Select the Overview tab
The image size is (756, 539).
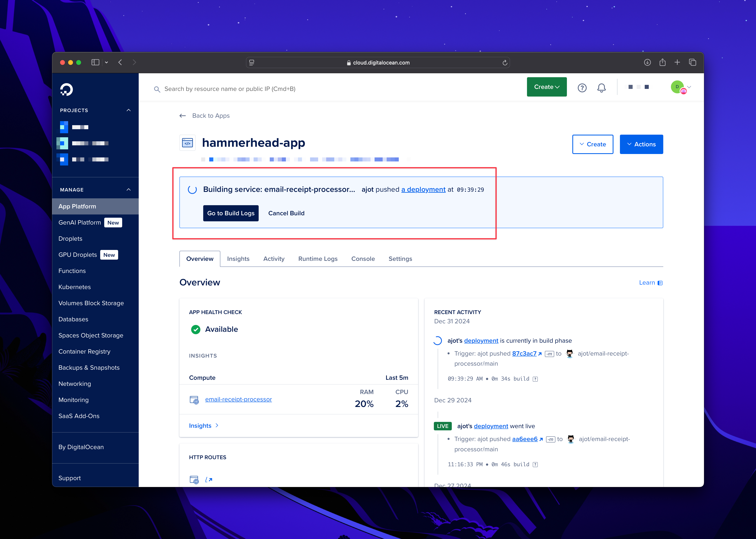point(200,259)
